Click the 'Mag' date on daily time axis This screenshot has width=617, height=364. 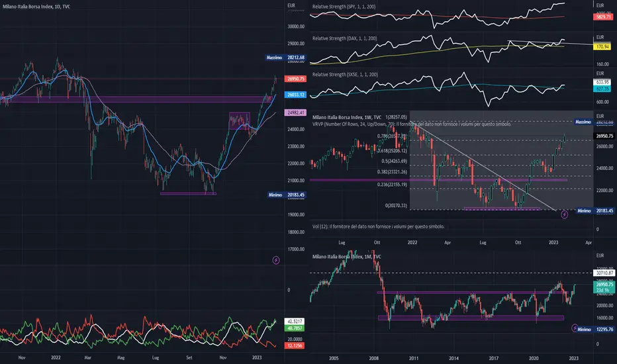[120, 357]
